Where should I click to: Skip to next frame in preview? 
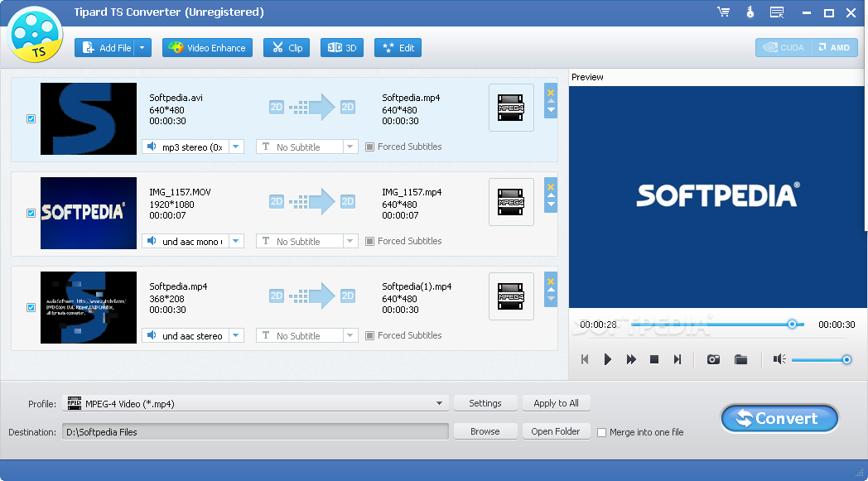677,359
